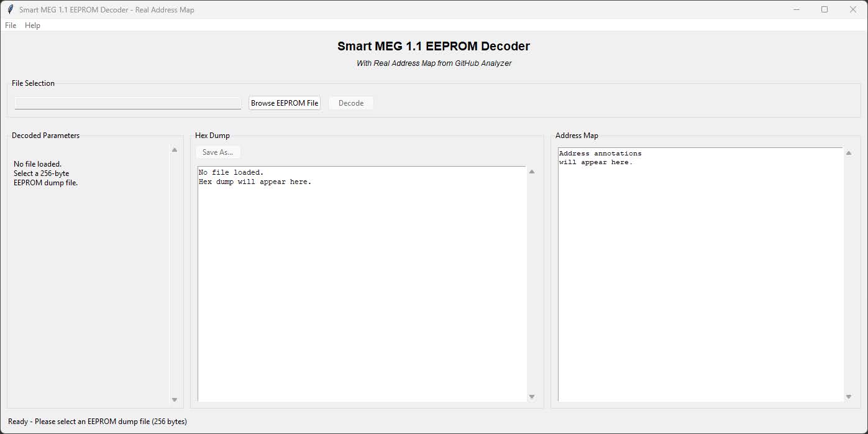The image size is (868, 434).
Task: Click Hex Dump scroll down arrow
Action: click(532, 397)
